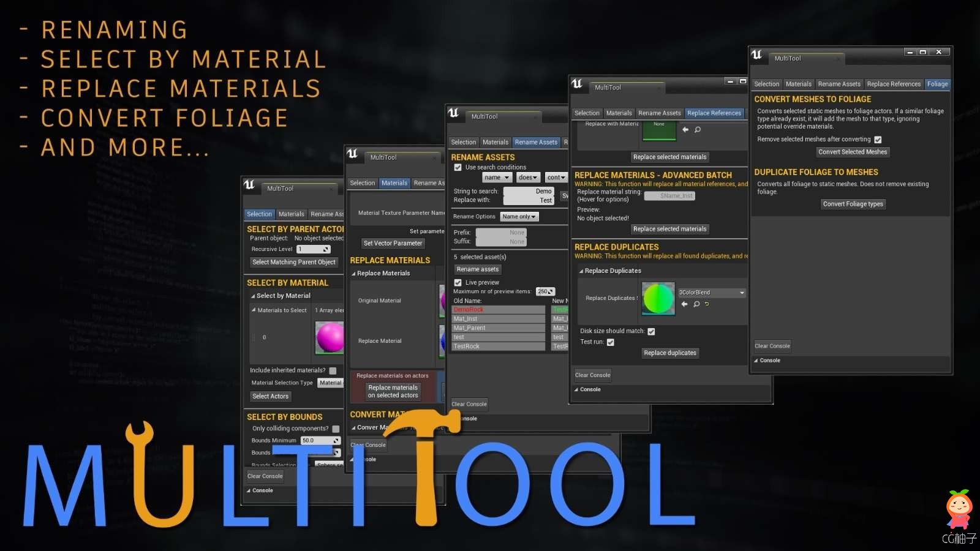Toggle the Live preview checkbox
The image size is (980, 551).
(458, 283)
